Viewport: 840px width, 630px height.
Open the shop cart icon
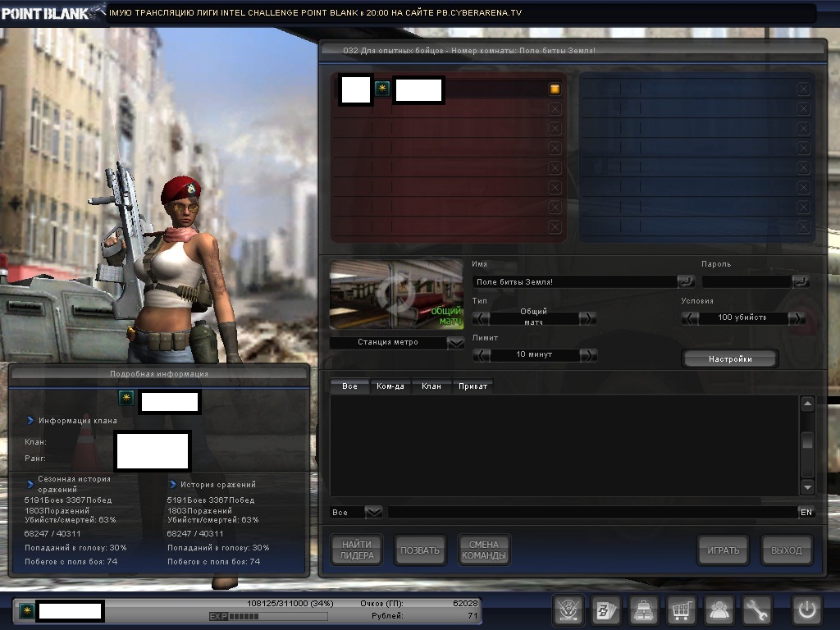point(682,610)
